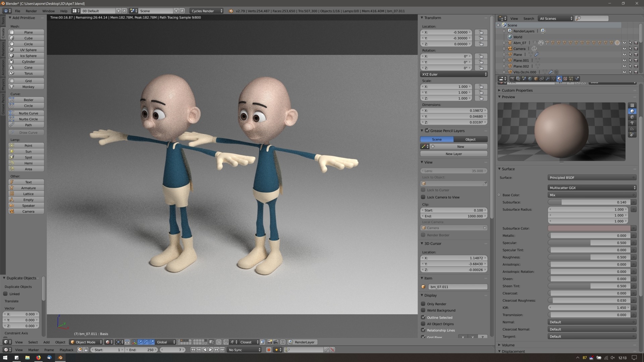Jump to the first frame
644x362 pixels.
(x=193, y=350)
